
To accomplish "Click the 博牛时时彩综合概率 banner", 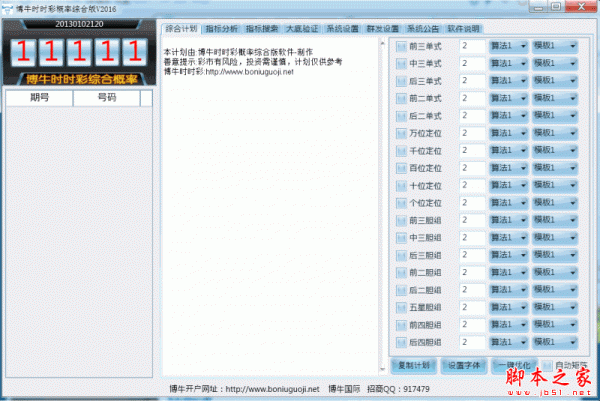I will [x=81, y=79].
